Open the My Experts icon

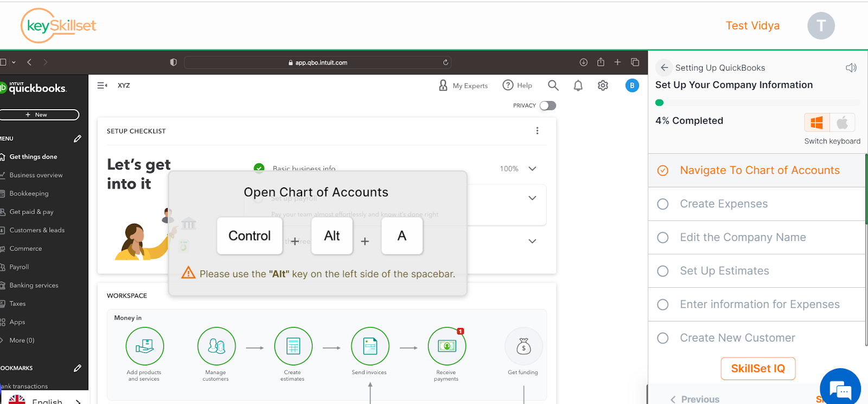click(x=443, y=85)
